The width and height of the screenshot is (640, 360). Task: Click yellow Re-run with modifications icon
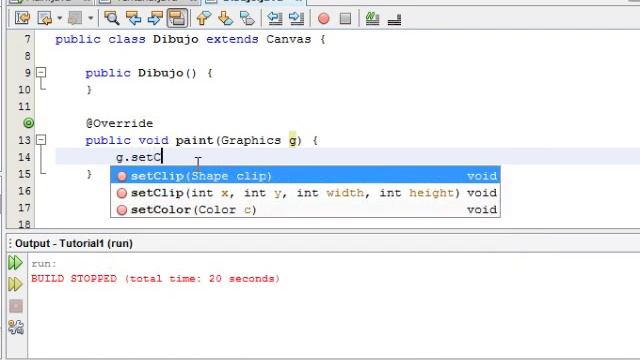pyautogui.click(x=16, y=284)
